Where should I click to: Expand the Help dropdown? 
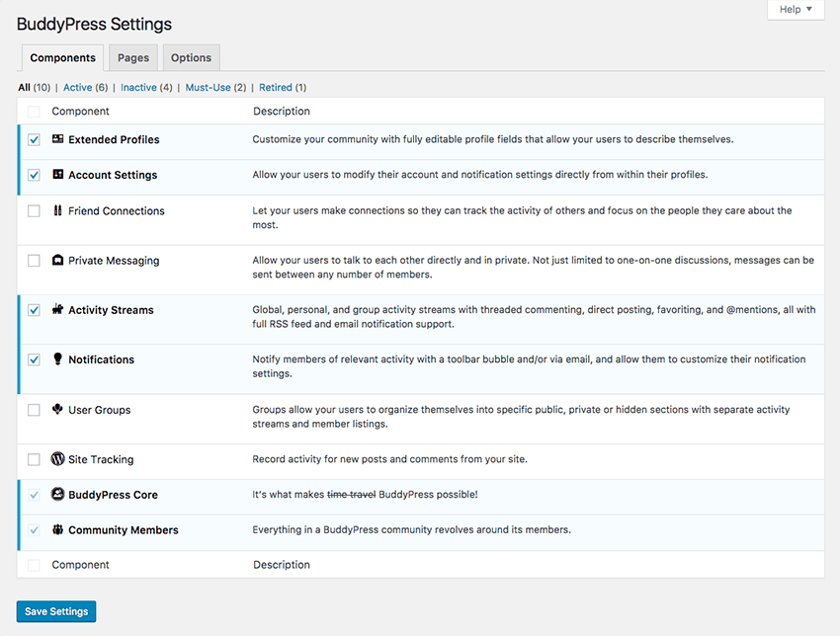coord(796,10)
